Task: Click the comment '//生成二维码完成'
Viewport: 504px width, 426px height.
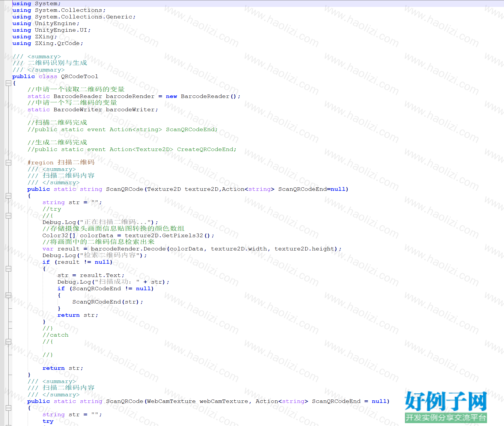Action: click(57, 142)
